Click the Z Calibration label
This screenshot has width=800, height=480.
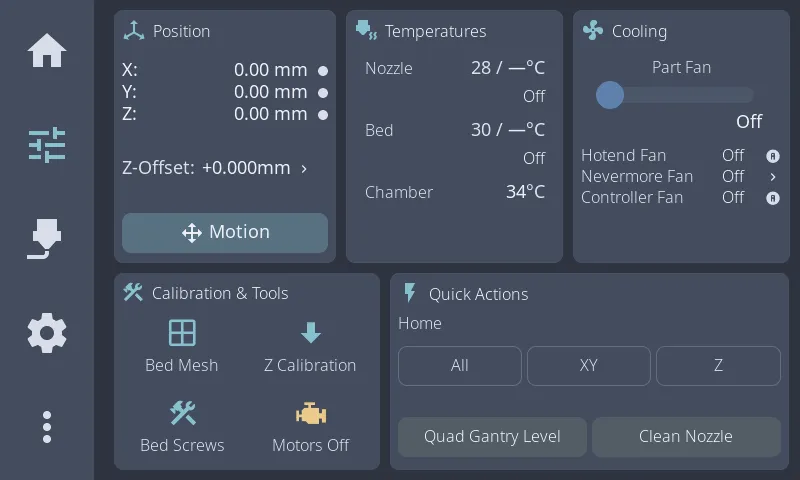pos(310,365)
